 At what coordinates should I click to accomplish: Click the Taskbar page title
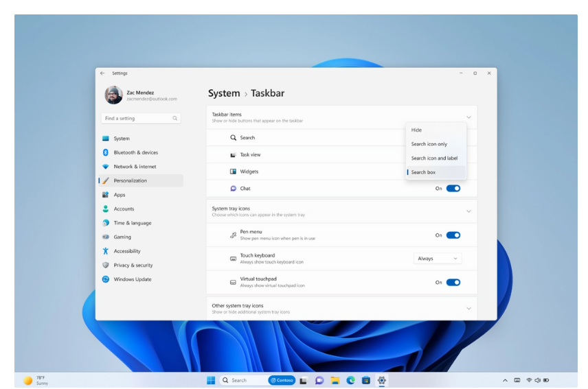[267, 93]
